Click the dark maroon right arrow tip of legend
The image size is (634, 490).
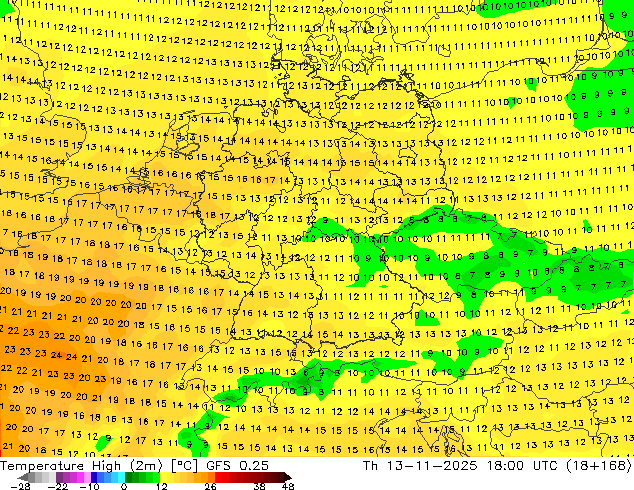(x=287, y=477)
